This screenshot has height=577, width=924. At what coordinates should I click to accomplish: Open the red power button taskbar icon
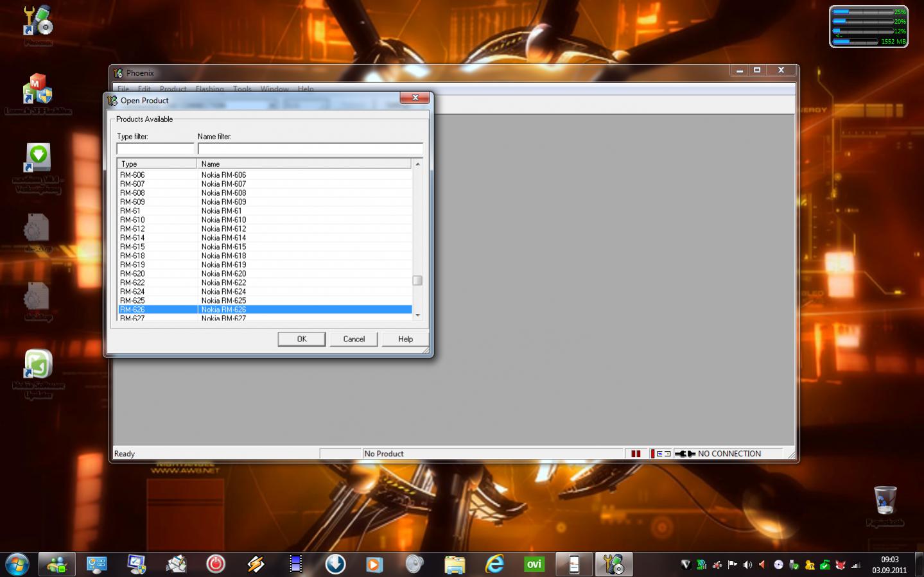[216, 564]
